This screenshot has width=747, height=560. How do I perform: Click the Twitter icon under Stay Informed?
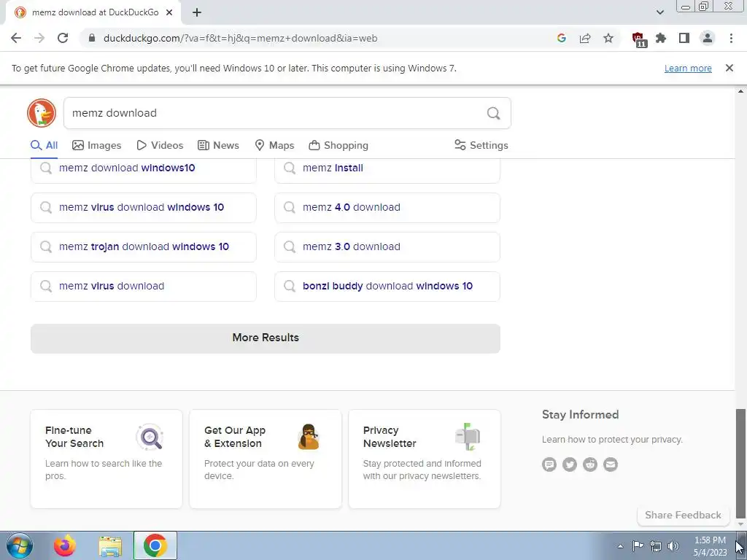point(569,464)
